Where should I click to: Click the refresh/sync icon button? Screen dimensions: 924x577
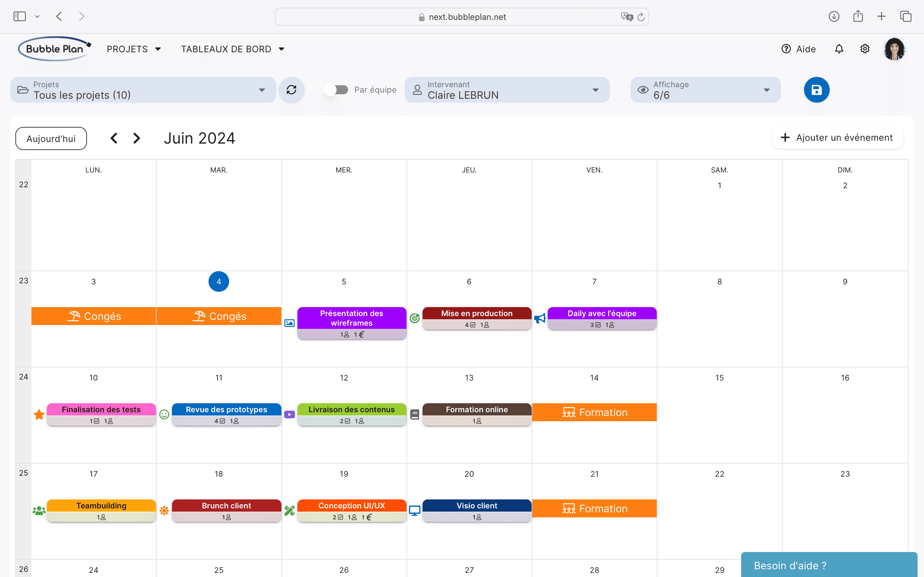[x=291, y=90]
